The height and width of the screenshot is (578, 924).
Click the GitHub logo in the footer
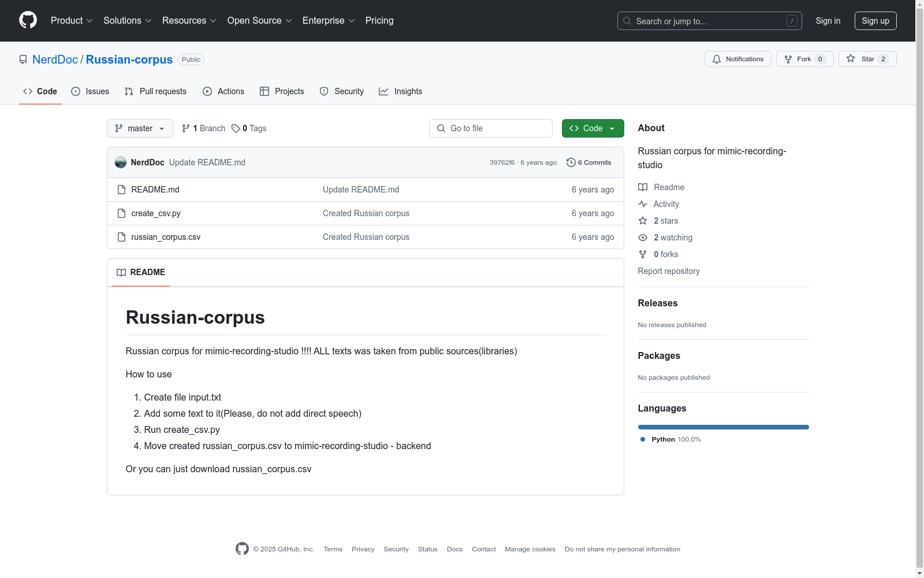(242, 549)
